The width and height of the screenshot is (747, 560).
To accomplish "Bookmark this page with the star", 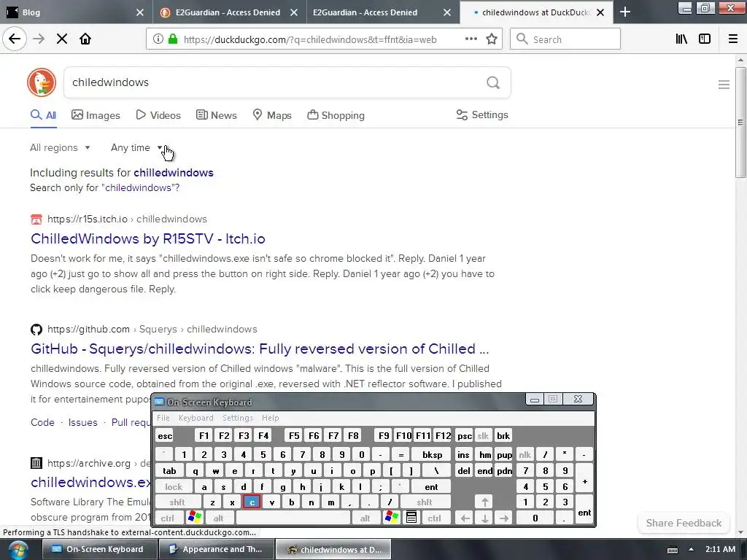I will click(492, 39).
